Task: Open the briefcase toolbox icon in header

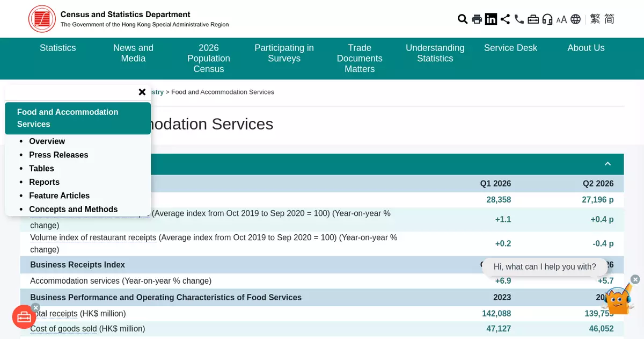Action: (533, 19)
